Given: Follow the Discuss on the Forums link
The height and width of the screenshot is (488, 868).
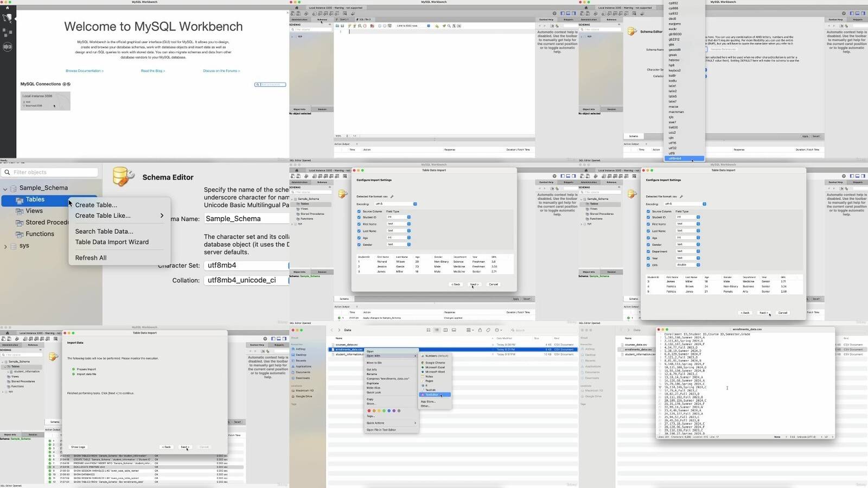Looking at the screenshot, I should pyautogui.click(x=221, y=71).
